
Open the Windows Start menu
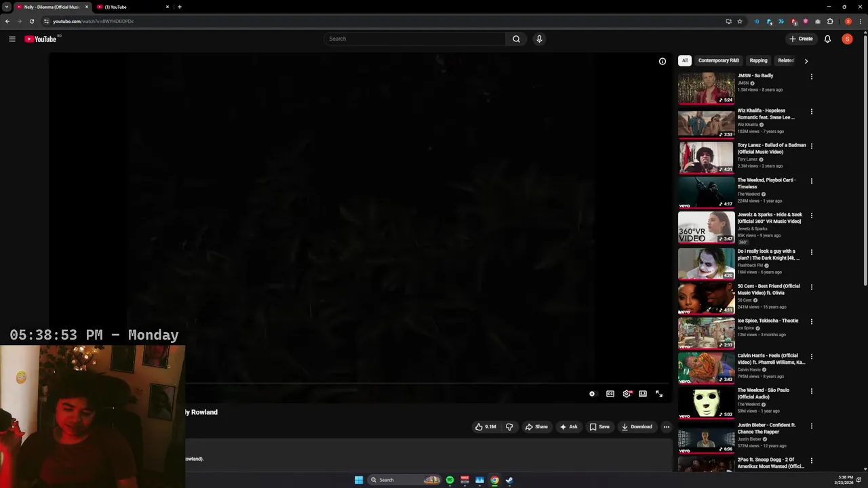(x=359, y=480)
